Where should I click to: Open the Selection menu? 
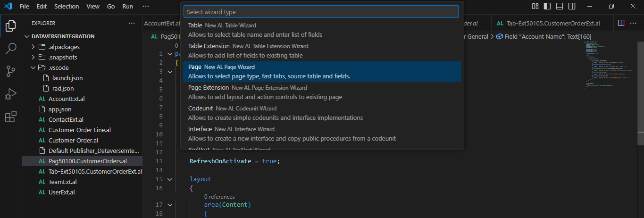point(67,7)
